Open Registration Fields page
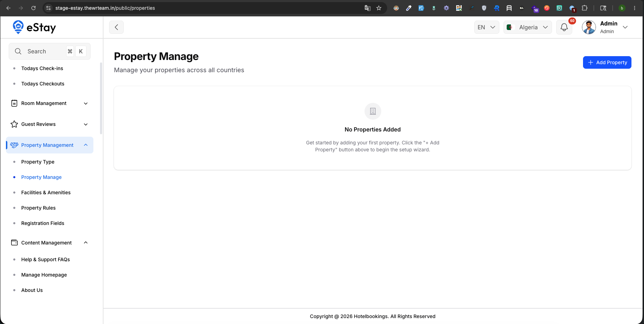The height and width of the screenshot is (324, 644). pyautogui.click(x=43, y=223)
